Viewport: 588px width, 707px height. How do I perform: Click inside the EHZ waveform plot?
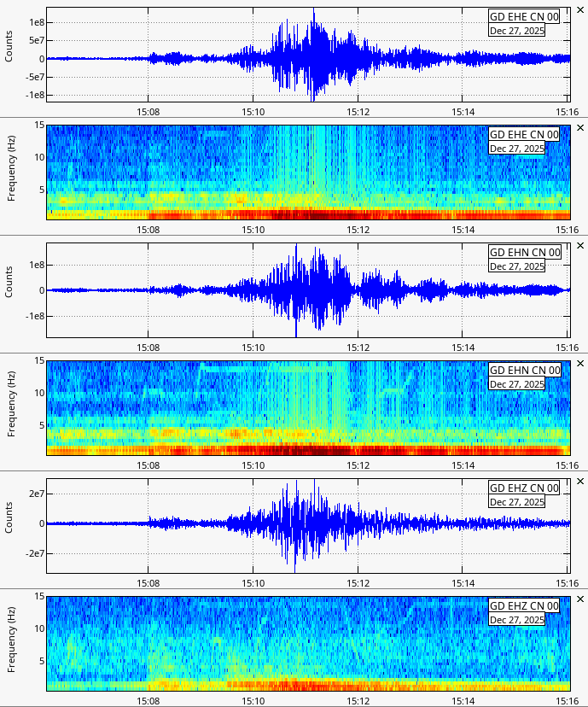pyautogui.click(x=308, y=526)
